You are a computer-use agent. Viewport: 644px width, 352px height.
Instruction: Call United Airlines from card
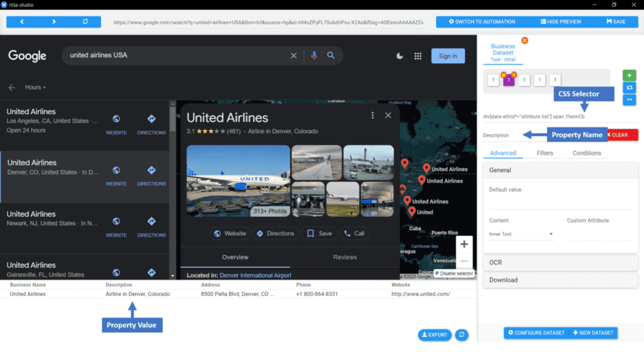(x=354, y=233)
